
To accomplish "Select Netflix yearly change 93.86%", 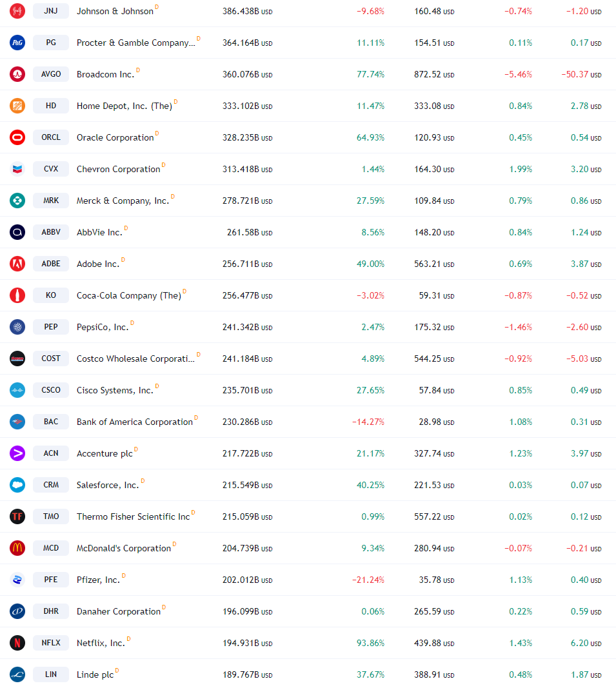I will tap(370, 644).
